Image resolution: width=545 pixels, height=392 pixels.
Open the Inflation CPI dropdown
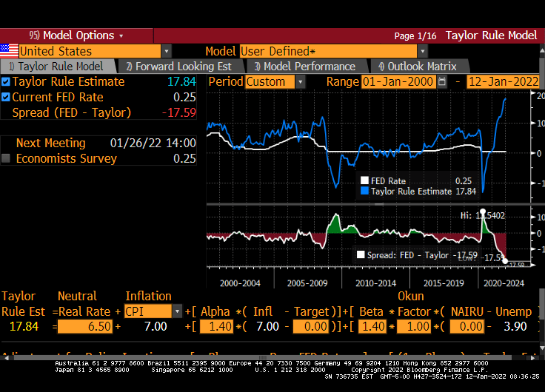177,311
